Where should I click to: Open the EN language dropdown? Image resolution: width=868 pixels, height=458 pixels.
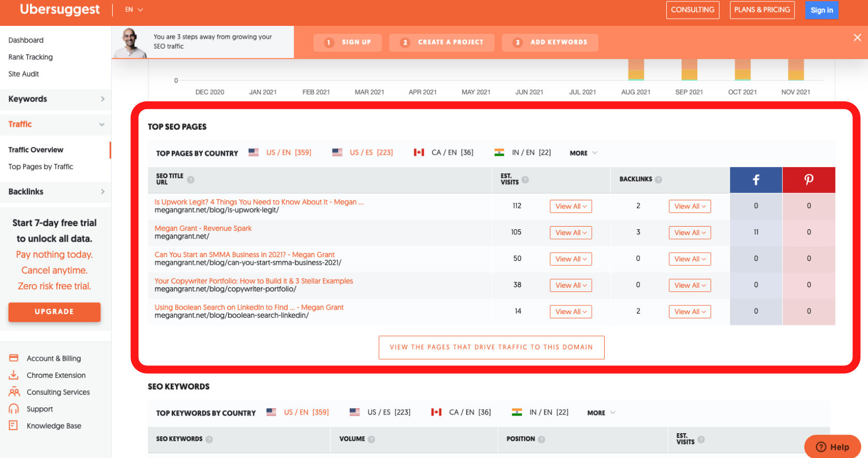(134, 10)
